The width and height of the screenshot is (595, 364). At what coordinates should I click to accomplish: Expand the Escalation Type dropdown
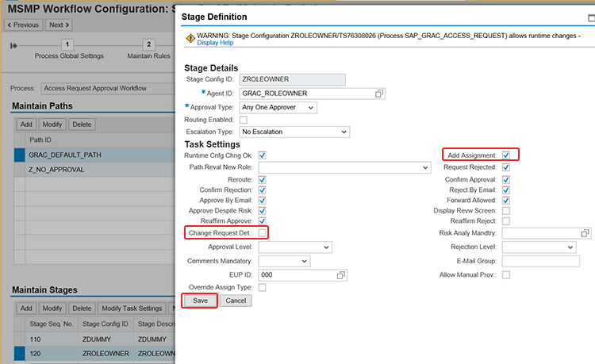(x=294, y=132)
